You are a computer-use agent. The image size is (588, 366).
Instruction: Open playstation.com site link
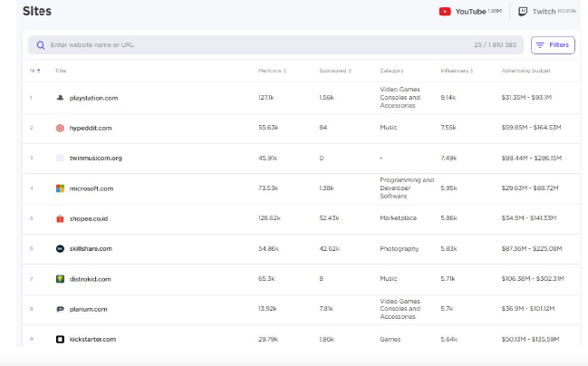pyautogui.click(x=93, y=98)
